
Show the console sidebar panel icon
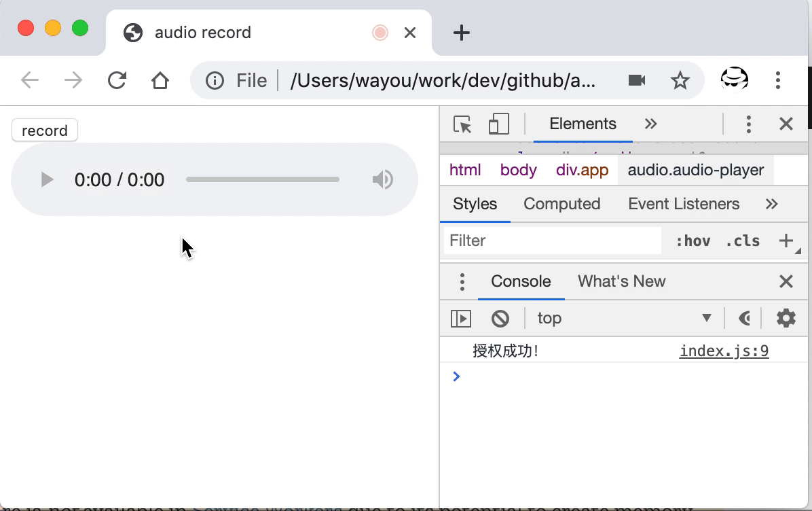coord(461,318)
